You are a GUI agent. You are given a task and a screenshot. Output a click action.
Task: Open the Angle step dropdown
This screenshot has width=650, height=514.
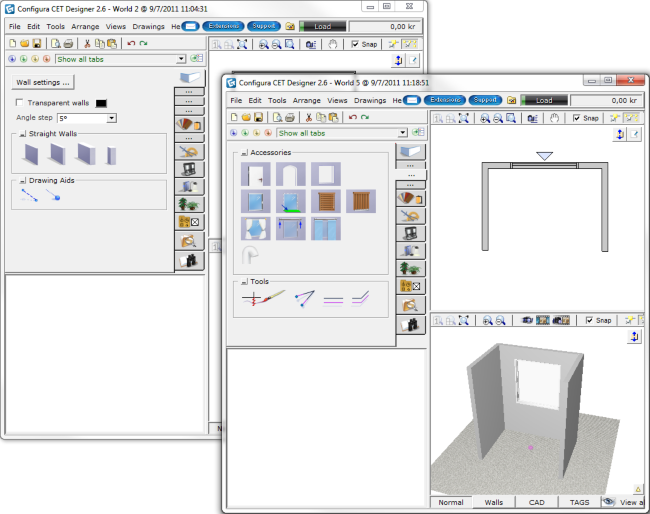pos(111,118)
